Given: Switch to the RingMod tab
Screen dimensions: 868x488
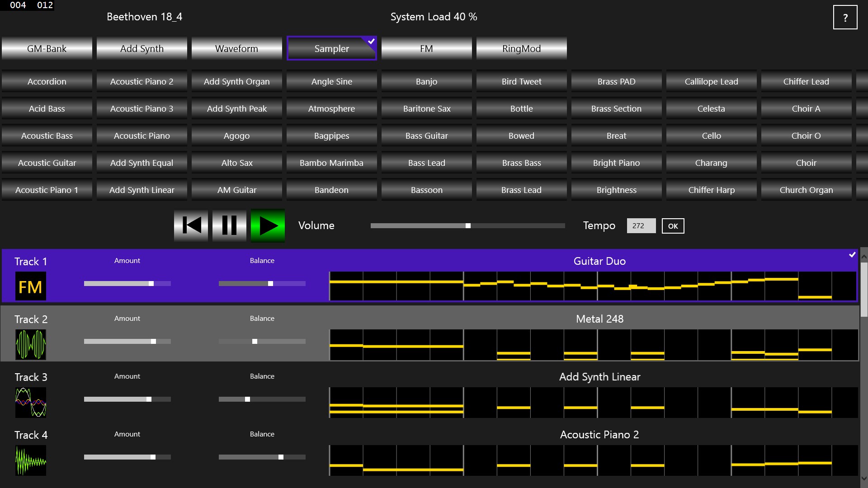Looking at the screenshot, I should 521,48.
